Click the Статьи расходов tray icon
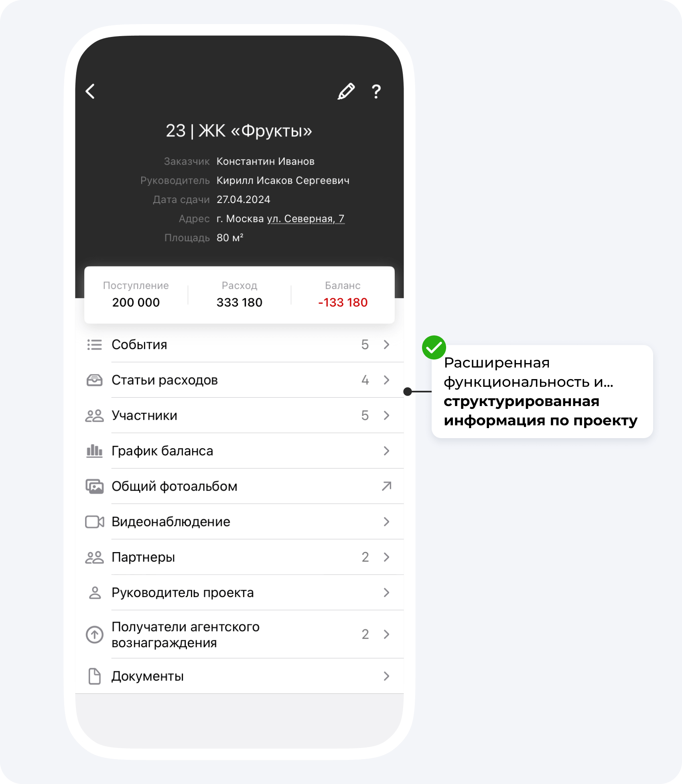Viewport: 682px width, 784px height. 95,380
